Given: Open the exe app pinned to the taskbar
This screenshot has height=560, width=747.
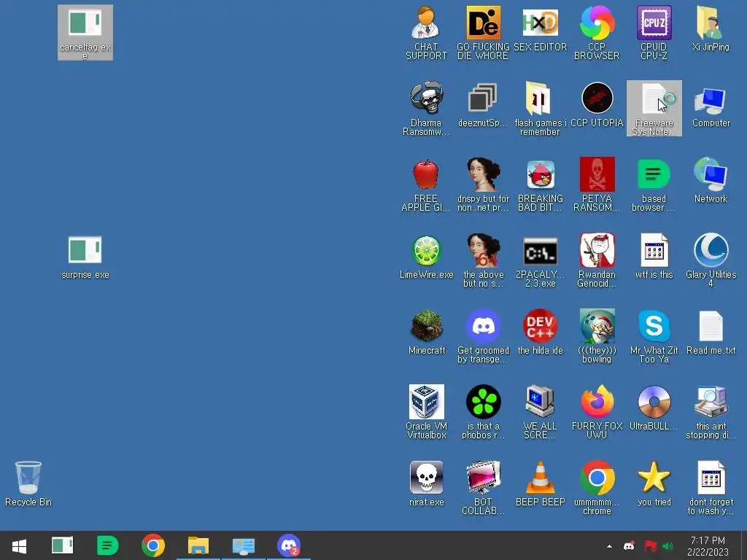Looking at the screenshot, I should [x=63, y=545].
